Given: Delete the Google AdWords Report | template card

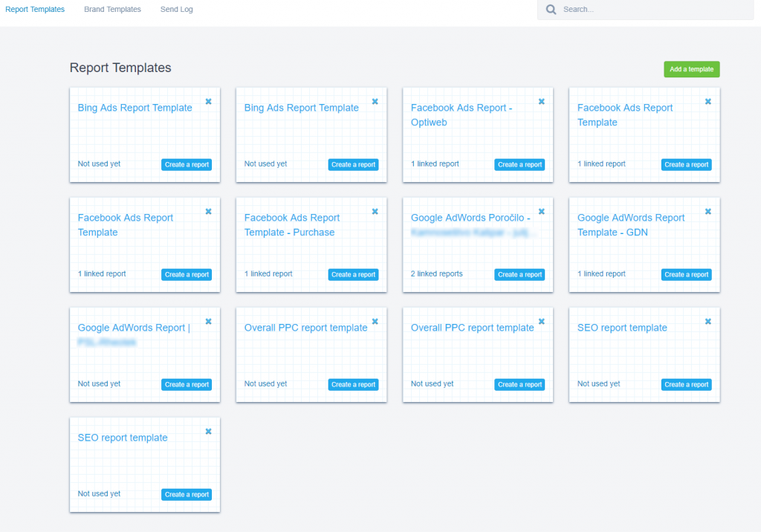Looking at the screenshot, I should tap(208, 322).
